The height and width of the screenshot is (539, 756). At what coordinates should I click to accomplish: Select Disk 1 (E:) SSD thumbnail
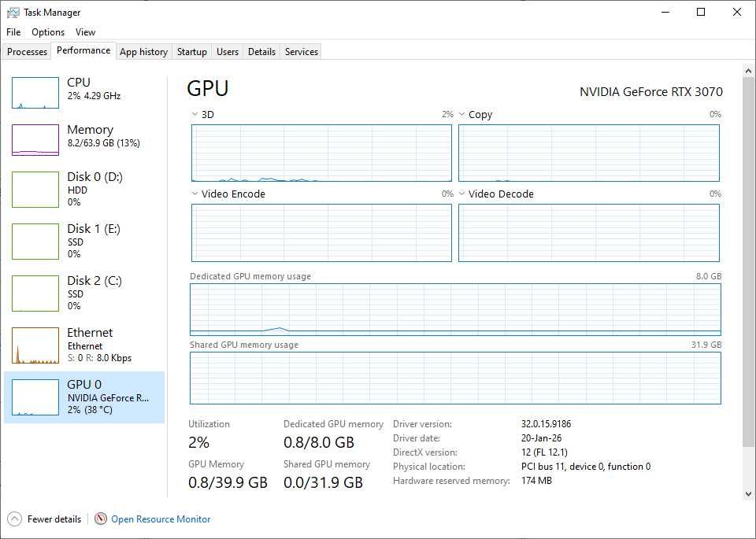coord(35,242)
